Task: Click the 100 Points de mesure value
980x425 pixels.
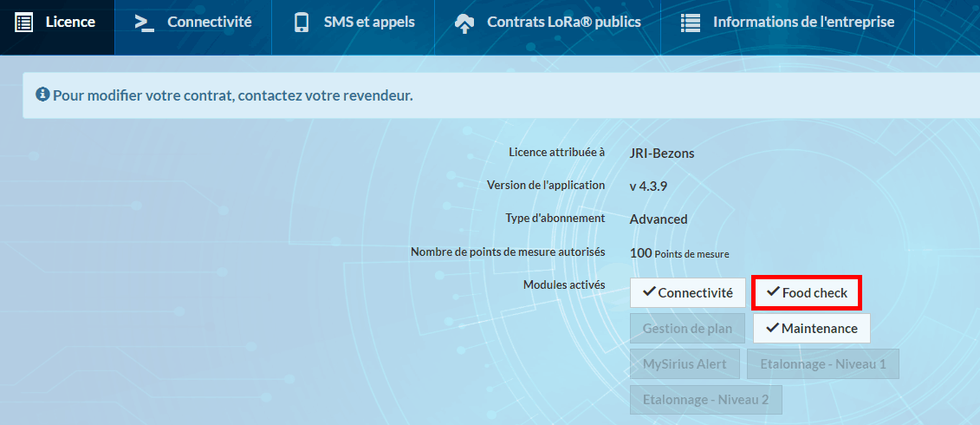Action: 679,253
